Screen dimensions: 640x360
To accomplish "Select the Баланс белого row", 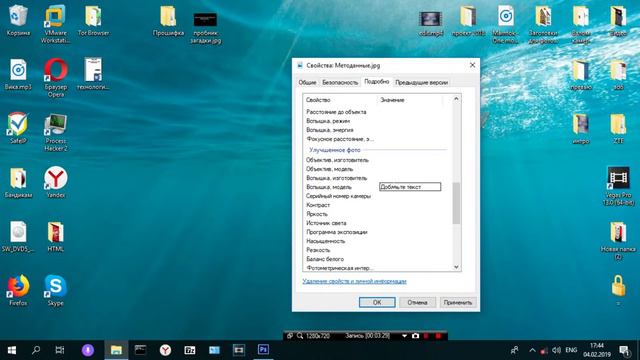I will [378, 259].
